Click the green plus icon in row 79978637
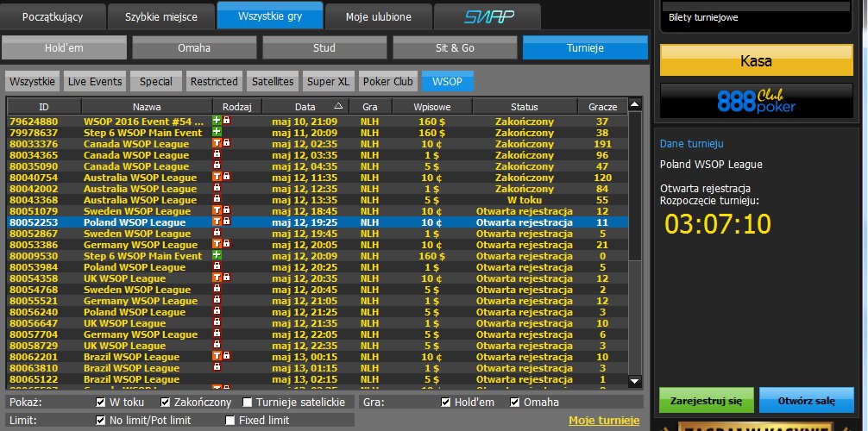 point(217,133)
